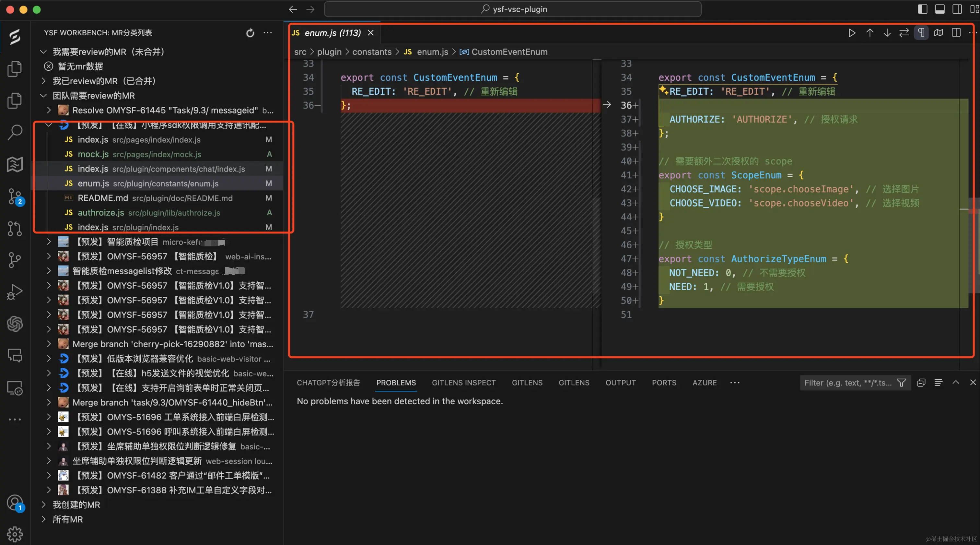Open Run and Debug activity icon

pyautogui.click(x=15, y=292)
